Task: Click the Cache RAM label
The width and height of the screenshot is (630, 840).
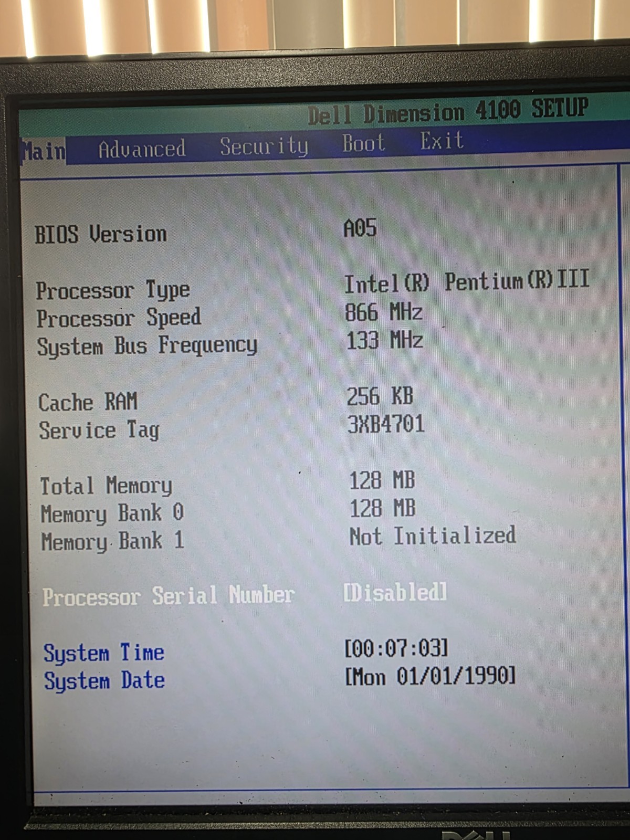Action: [x=88, y=402]
